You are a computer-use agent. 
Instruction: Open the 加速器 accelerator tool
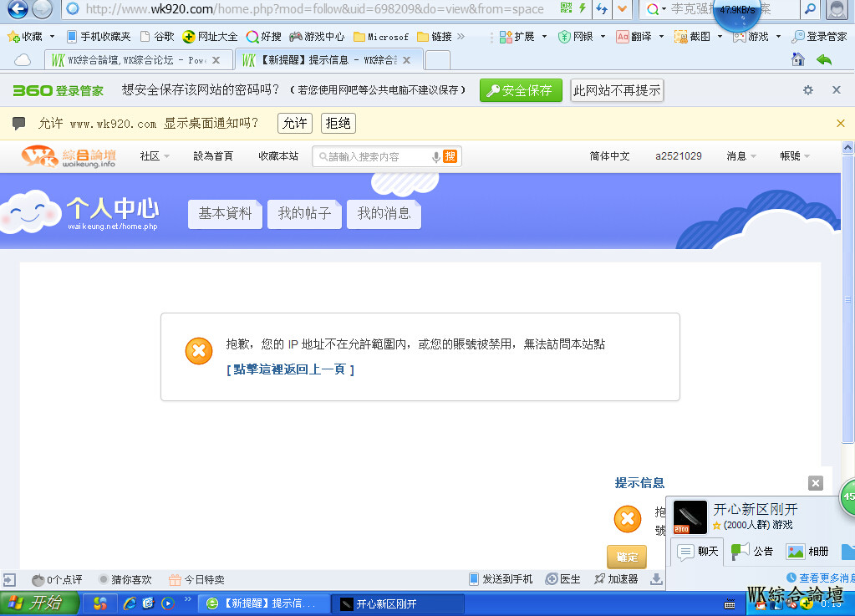616,579
